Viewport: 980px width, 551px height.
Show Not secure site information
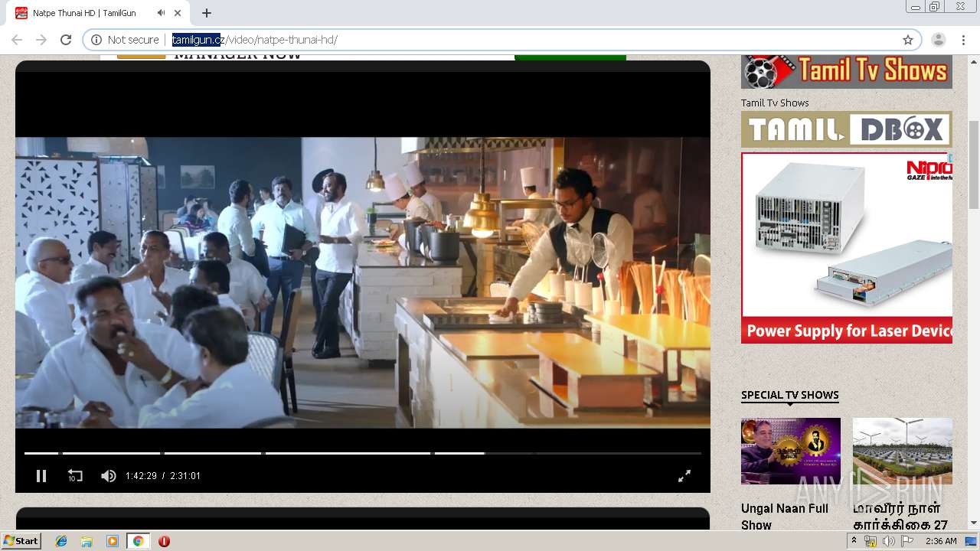pyautogui.click(x=125, y=40)
